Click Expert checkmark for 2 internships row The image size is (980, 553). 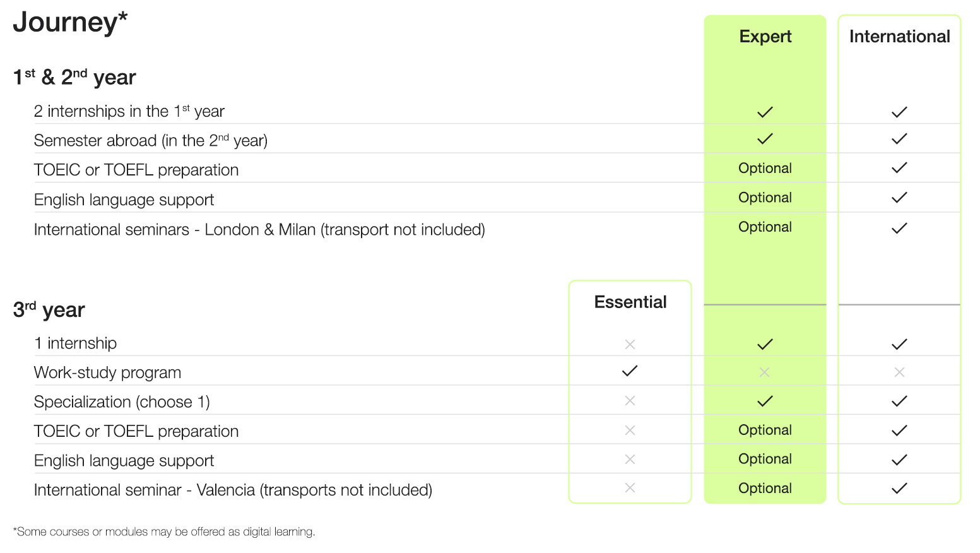[765, 112]
